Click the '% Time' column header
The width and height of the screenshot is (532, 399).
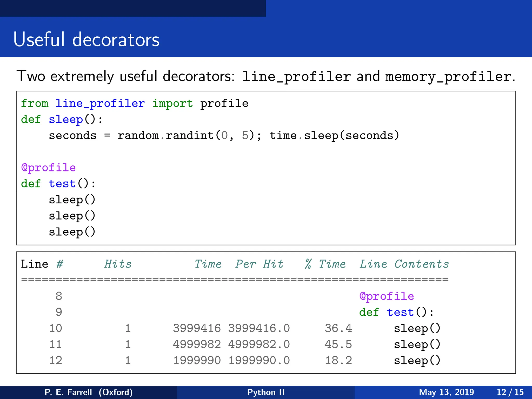pyautogui.click(x=325, y=264)
